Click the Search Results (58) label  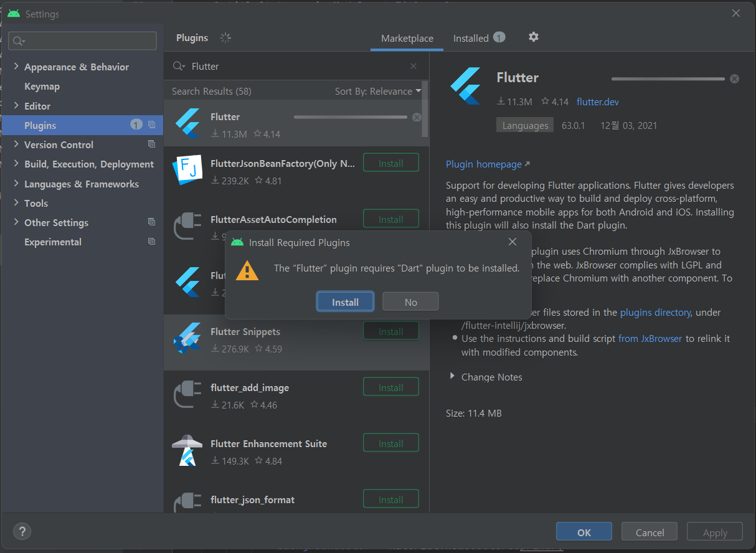212,91
